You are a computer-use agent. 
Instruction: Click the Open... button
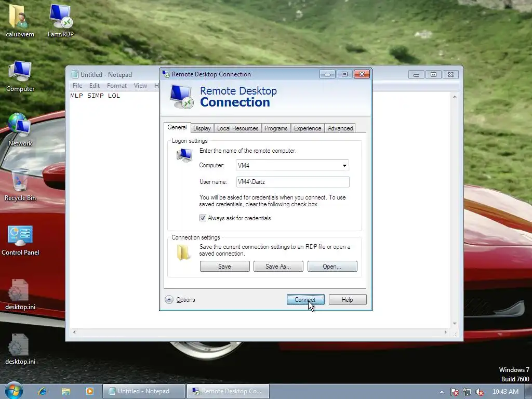[332, 267]
